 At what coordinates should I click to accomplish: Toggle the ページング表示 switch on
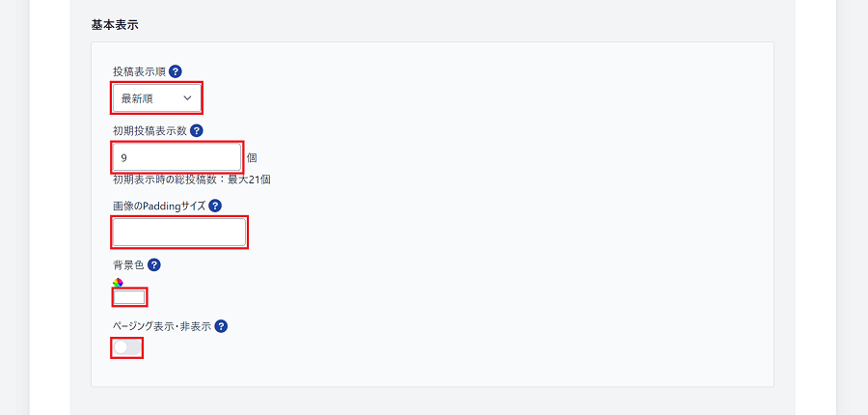click(126, 348)
